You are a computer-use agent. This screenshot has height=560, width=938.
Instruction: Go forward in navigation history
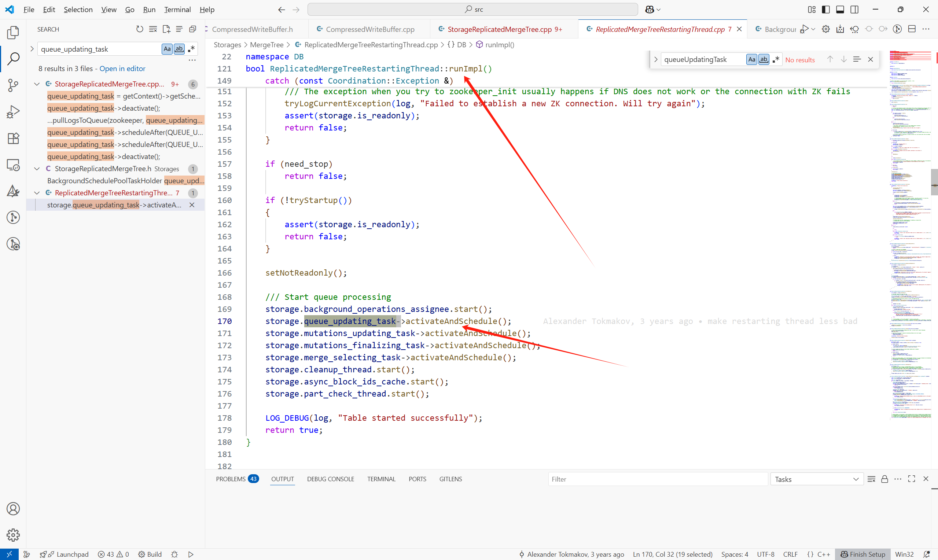(296, 10)
